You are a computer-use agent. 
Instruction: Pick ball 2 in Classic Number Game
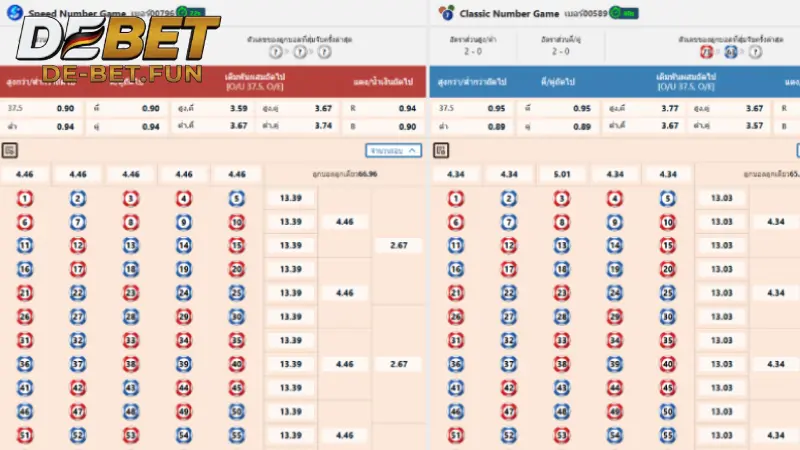(x=509, y=198)
